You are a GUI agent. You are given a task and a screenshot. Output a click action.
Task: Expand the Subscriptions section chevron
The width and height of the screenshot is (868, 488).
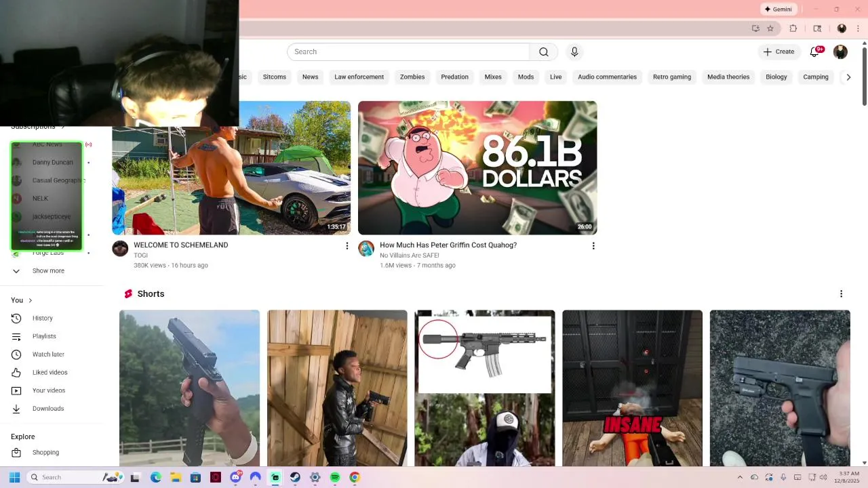(63, 127)
